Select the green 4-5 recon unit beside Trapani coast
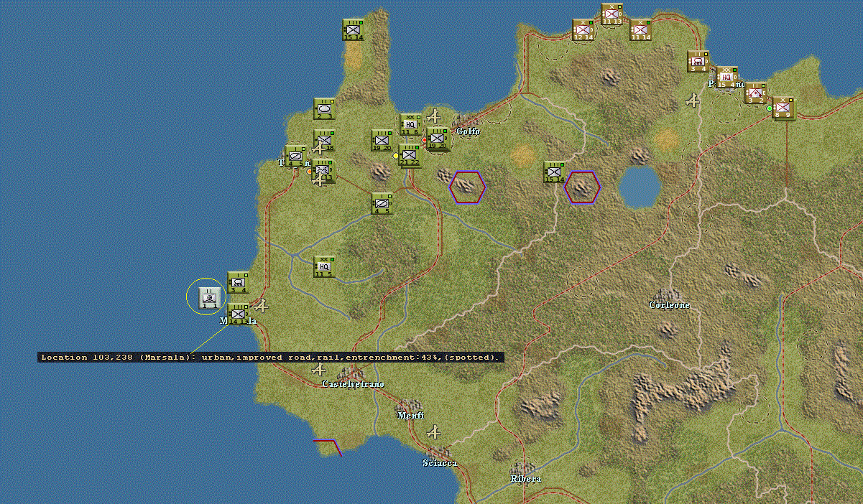Image resolution: width=863 pixels, height=504 pixels. pos(294,156)
